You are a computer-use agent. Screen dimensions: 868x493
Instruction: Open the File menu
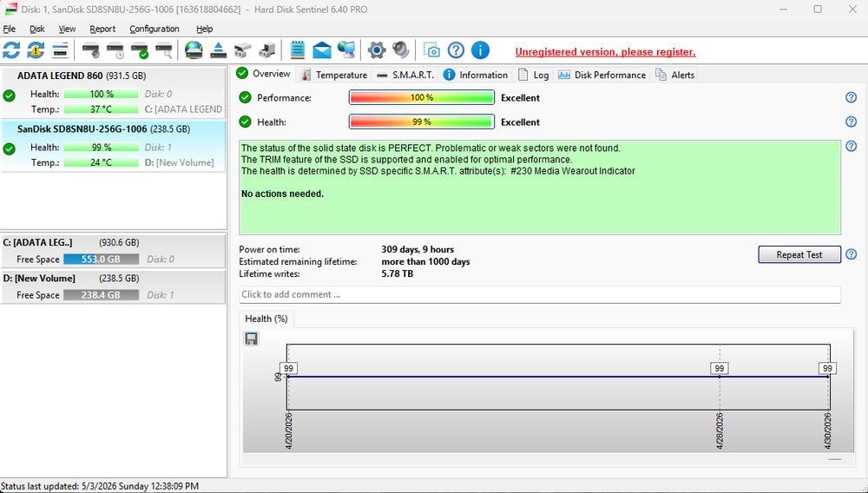point(10,29)
